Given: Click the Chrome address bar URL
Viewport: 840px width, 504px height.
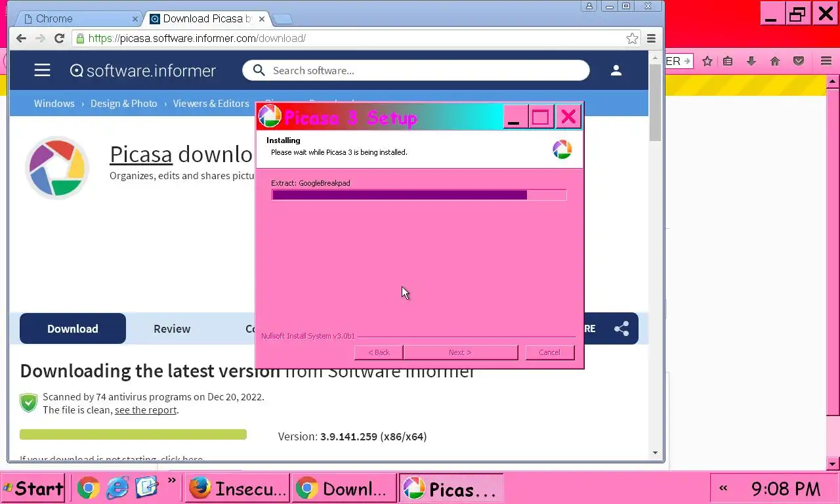Looking at the screenshot, I should click(x=197, y=38).
